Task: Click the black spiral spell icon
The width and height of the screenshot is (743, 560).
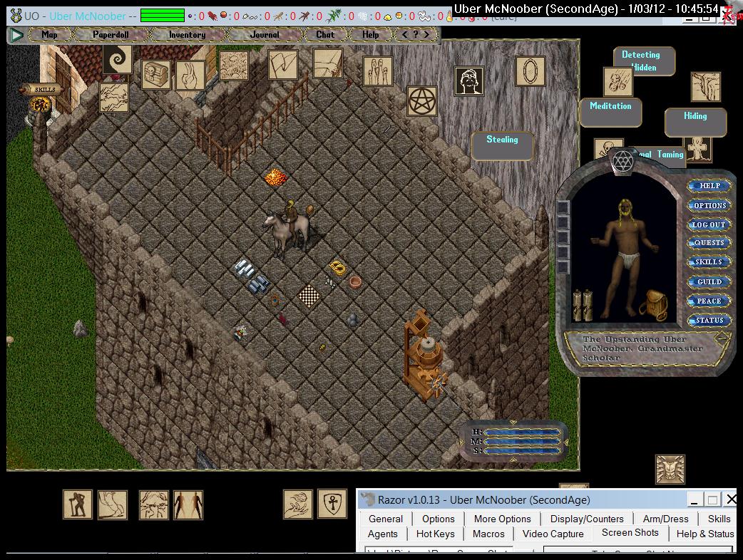Action: pos(117,60)
